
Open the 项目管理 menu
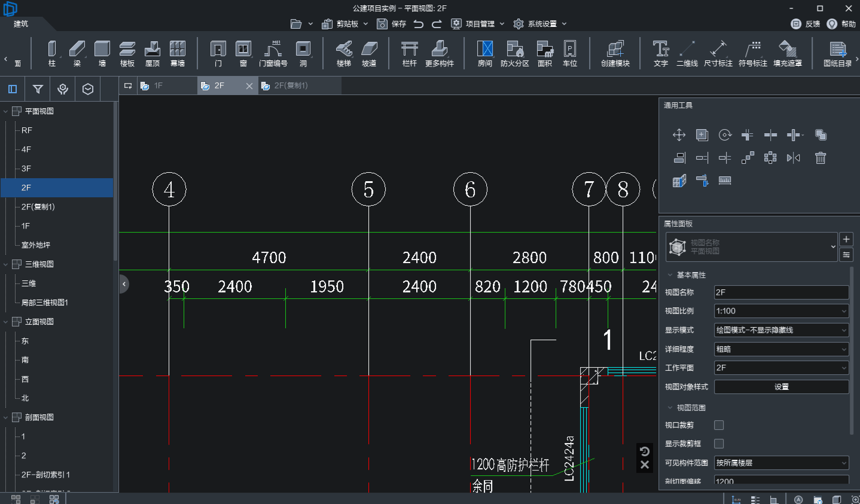point(478,24)
